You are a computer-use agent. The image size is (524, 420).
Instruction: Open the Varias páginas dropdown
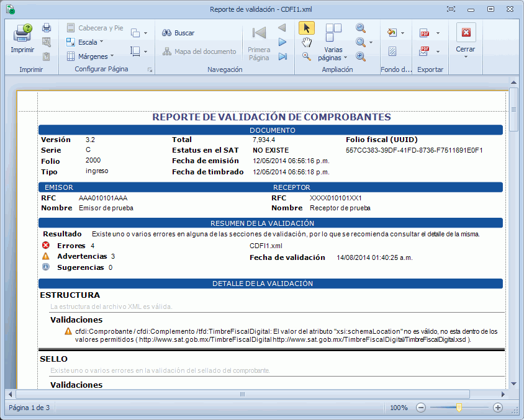pyautogui.click(x=333, y=43)
